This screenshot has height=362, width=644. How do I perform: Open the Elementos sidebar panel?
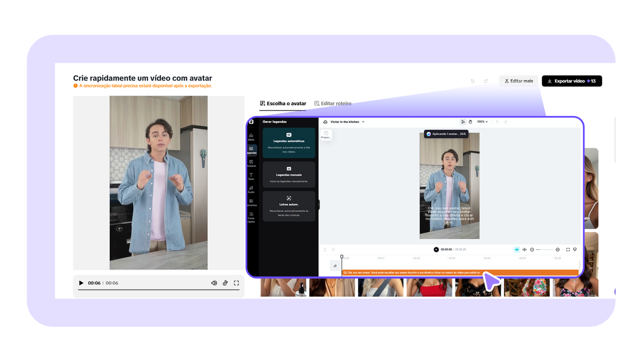tap(251, 203)
